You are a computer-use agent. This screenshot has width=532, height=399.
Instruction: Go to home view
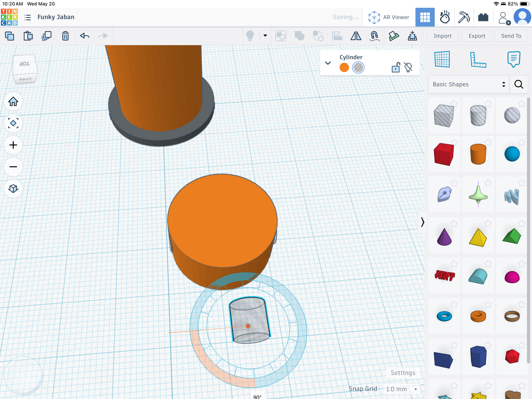13,102
